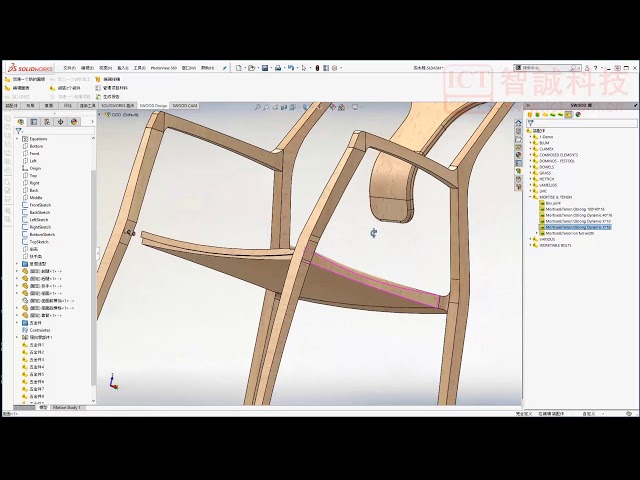Click the Zoom to Area icon
Screen dimensions: 640x480
267,107
